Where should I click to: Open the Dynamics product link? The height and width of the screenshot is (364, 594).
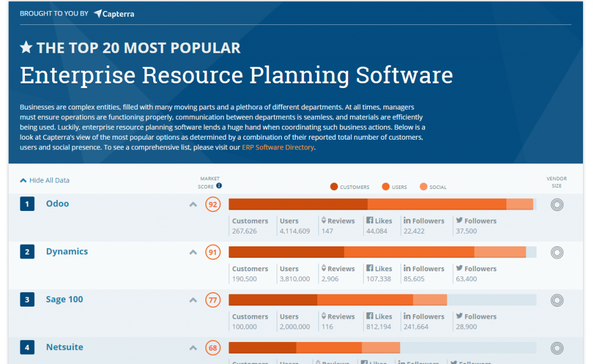coord(67,252)
